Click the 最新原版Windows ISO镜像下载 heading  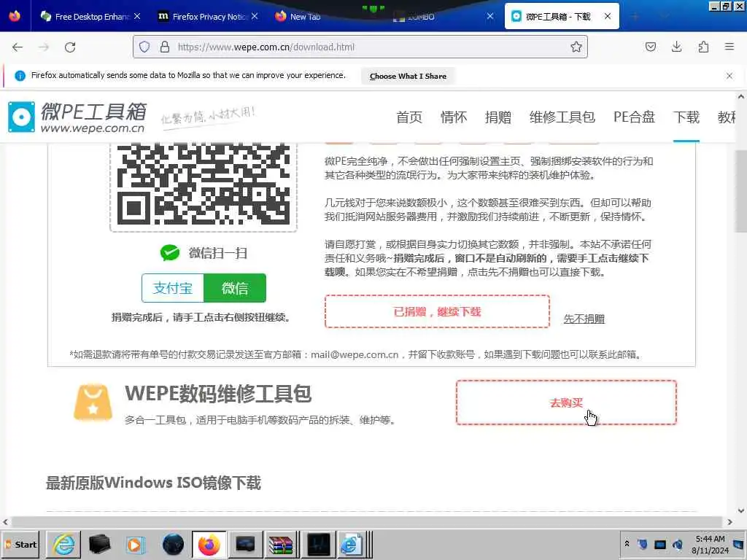click(153, 483)
